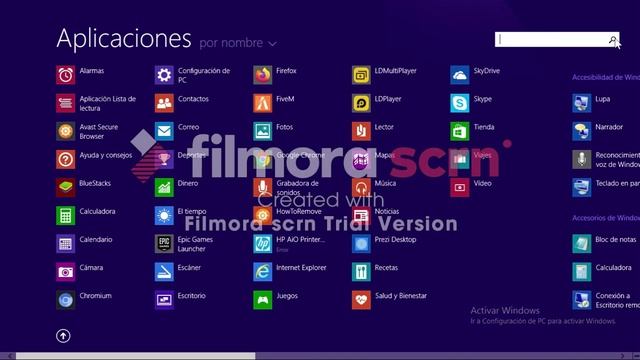Click the 'Aplicaciones' heading
This screenshot has width=640, height=360.
click(x=124, y=39)
